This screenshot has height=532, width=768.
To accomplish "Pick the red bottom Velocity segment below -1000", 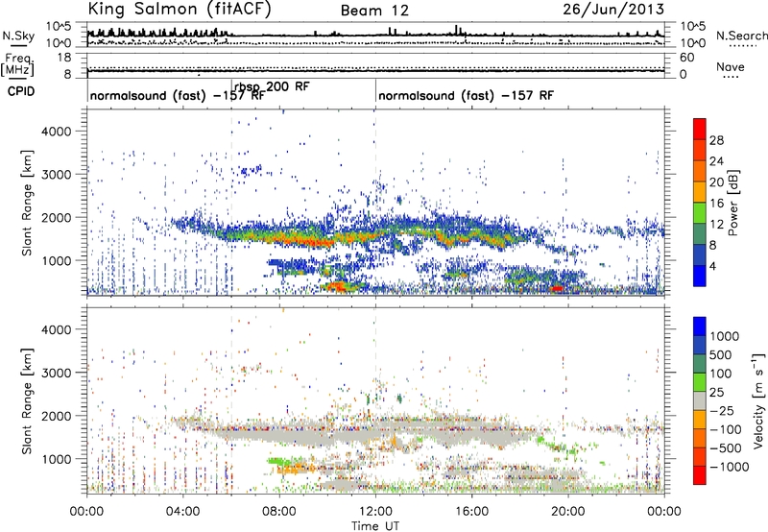I will coord(700,475).
